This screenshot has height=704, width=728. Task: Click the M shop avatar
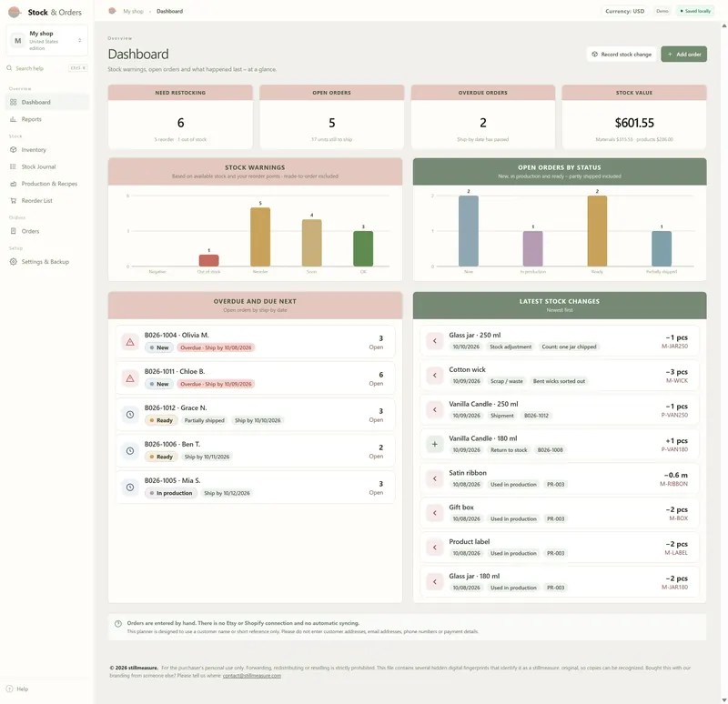point(17,40)
